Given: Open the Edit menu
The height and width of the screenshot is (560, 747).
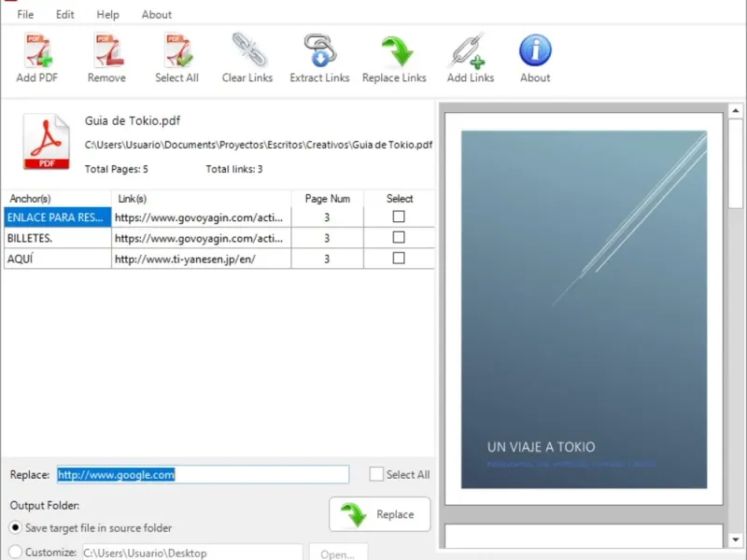Looking at the screenshot, I should [x=64, y=15].
